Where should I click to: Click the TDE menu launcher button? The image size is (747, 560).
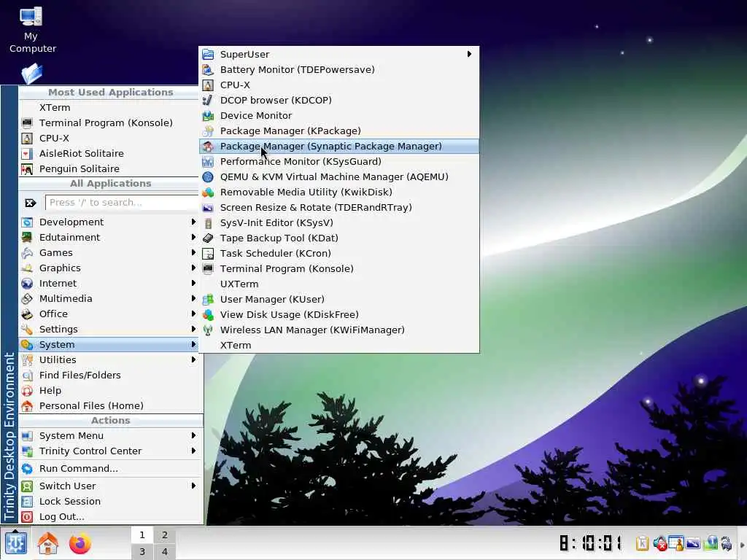pos(16,542)
